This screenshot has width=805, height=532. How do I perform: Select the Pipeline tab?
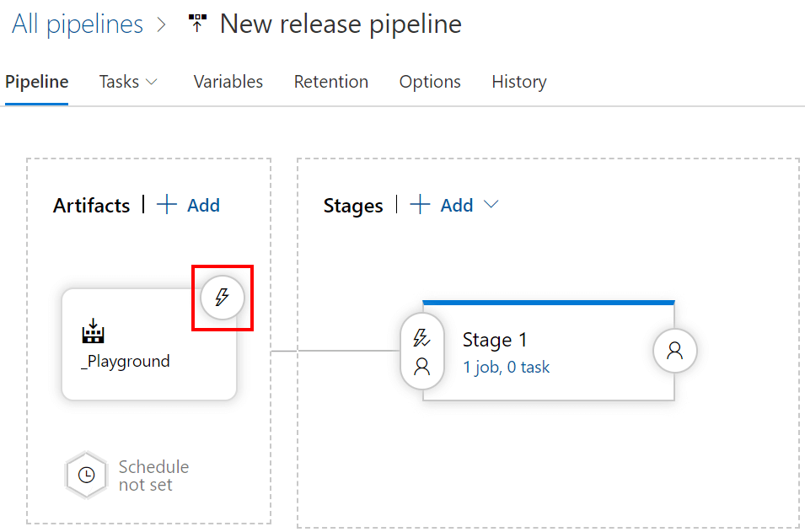36,82
